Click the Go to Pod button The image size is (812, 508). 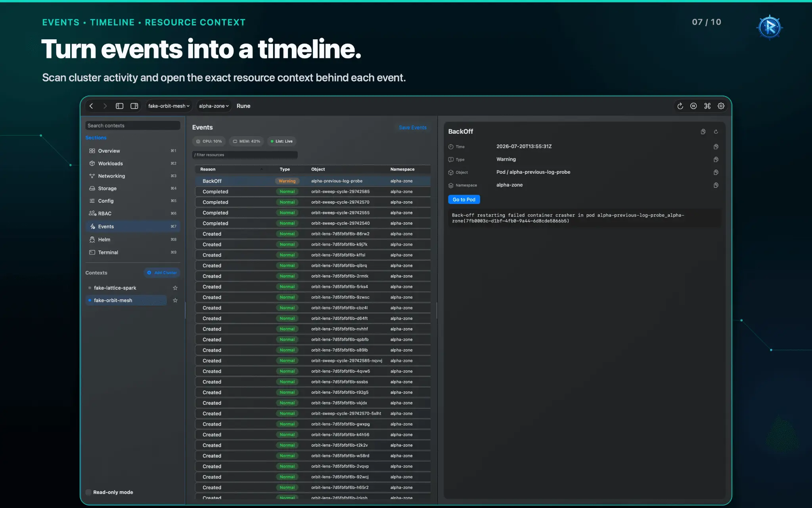coord(464,200)
